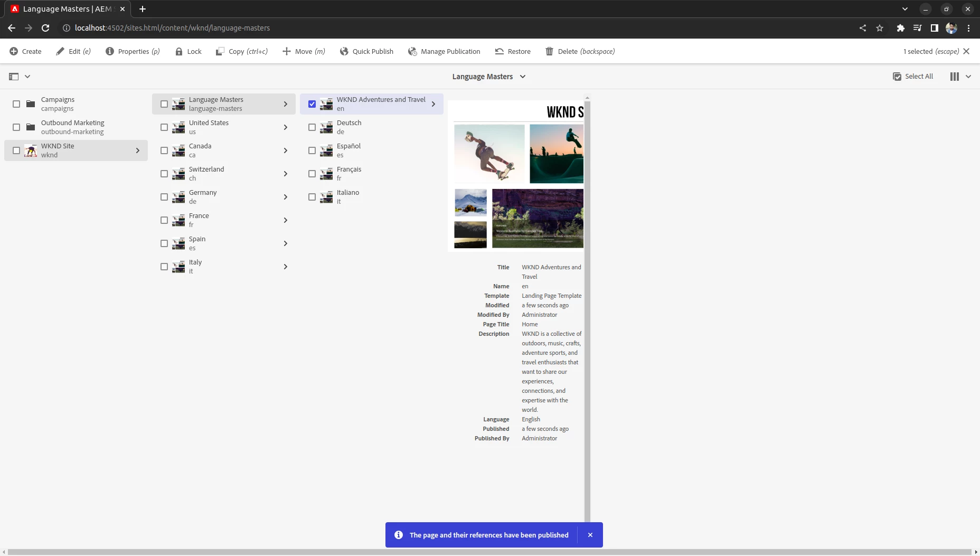Click the Restore icon

[500, 51]
